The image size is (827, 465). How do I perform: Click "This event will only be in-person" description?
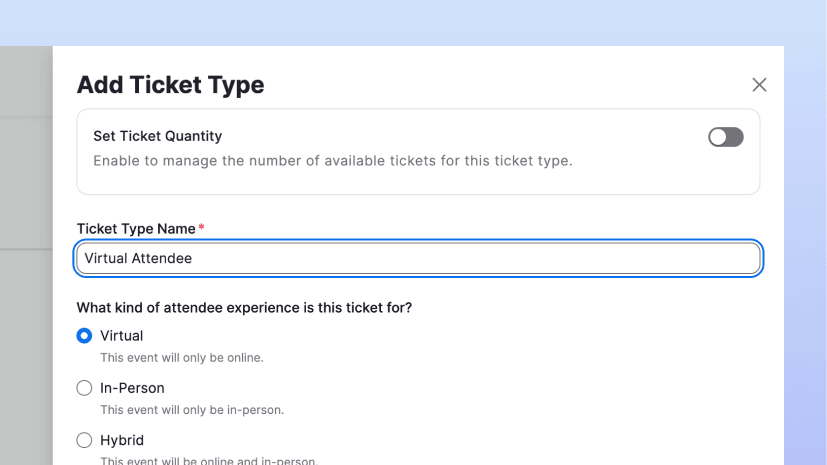(x=192, y=409)
